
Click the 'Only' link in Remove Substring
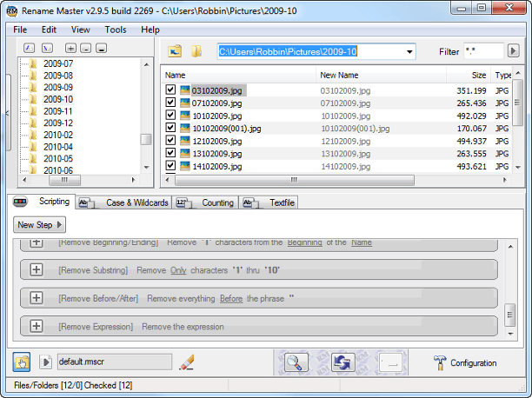[178, 270]
